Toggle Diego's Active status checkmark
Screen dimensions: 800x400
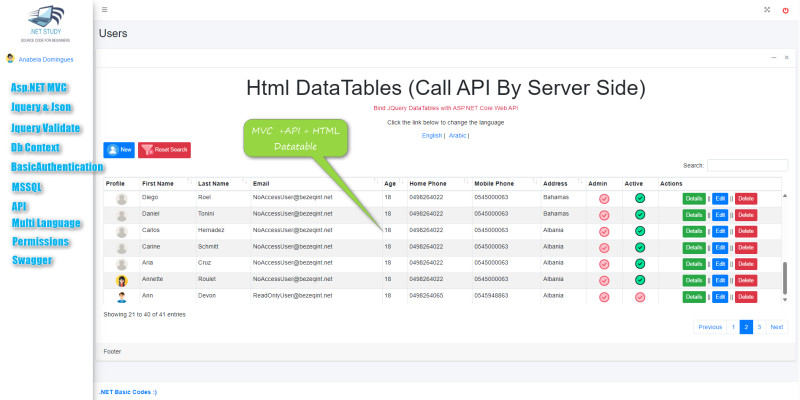click(x=639, y=198)
